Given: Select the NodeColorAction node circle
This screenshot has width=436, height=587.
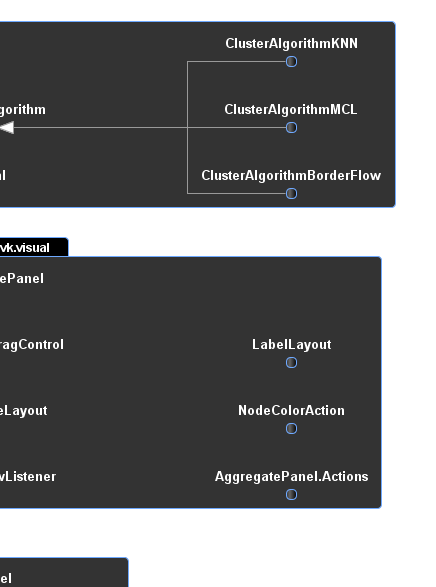Looking at the screenshot, I should [292, 429].
